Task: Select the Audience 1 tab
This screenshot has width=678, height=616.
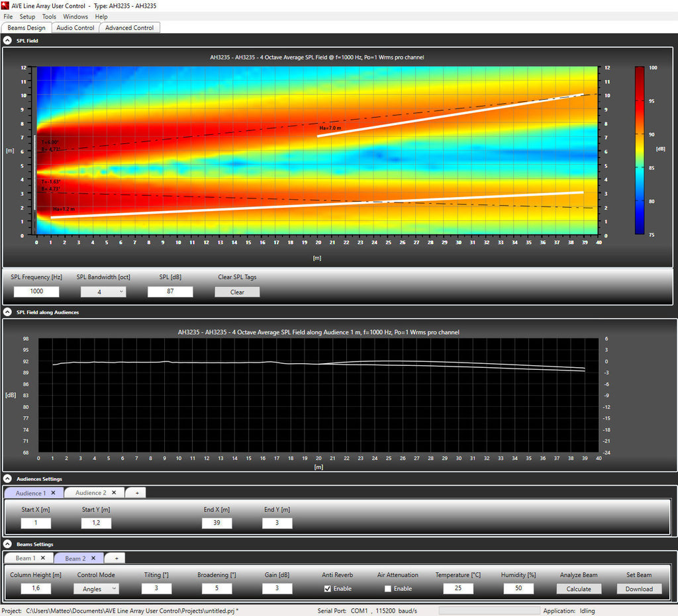Action: click(30, 493)
